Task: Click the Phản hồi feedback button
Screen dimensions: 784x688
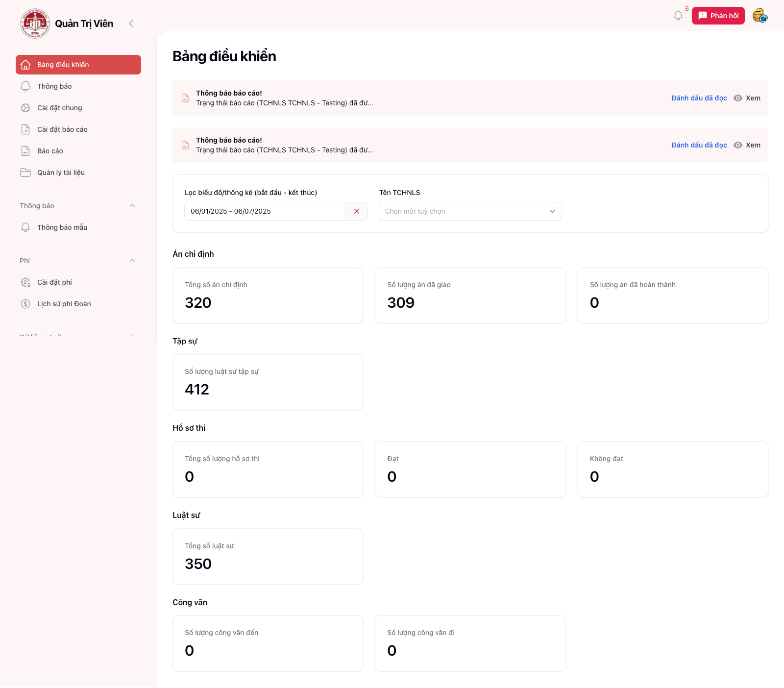Action: pyautogui.click(x=718, y=16)
